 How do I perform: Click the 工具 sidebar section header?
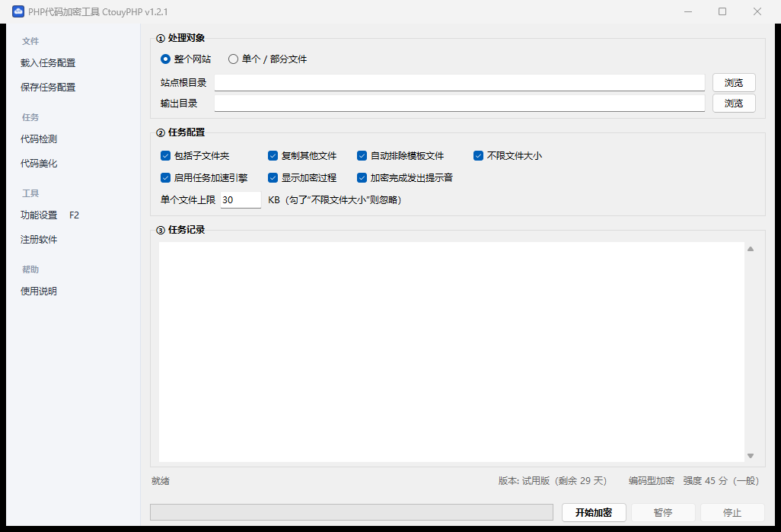pos(30,194)
